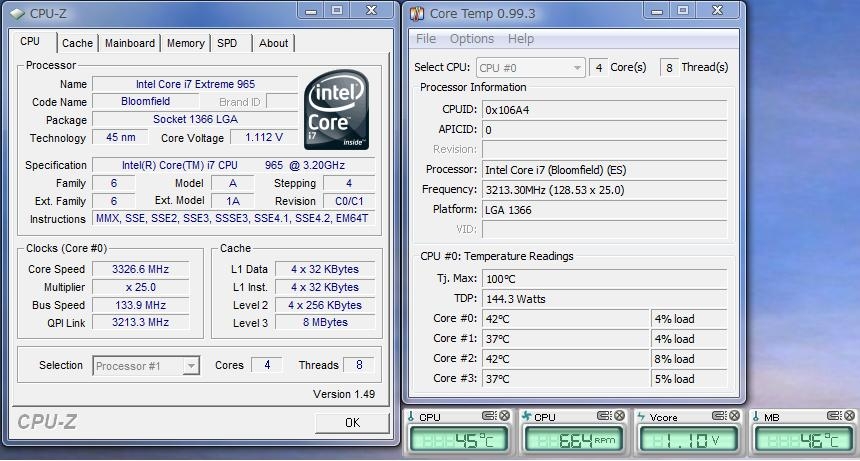The width and height of the screenshot is (860, 461).
Task: Click the Core Voltage value '1.112 V'
Action: pyautogui.click(x=264, y=138)
